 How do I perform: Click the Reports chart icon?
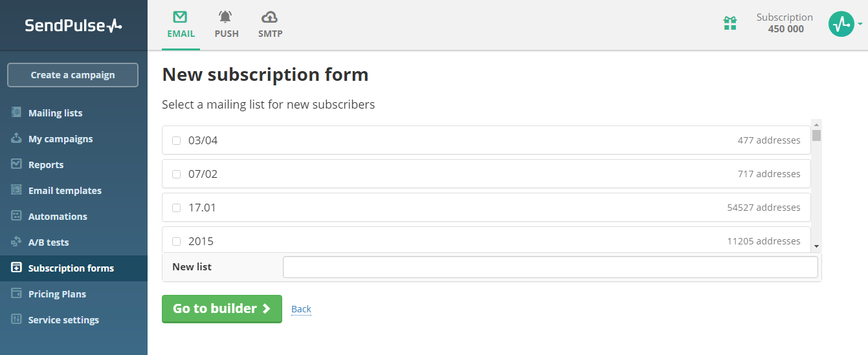point(17,164)
